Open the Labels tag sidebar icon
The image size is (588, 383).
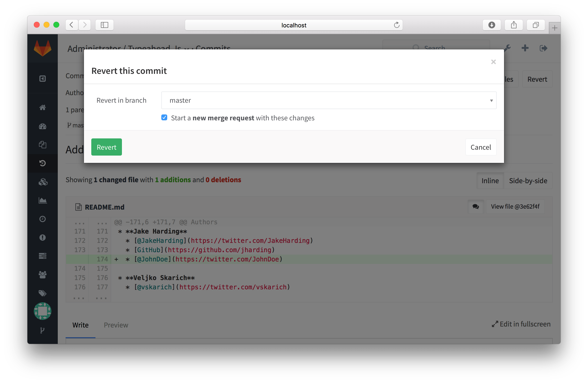coord(43,293)
